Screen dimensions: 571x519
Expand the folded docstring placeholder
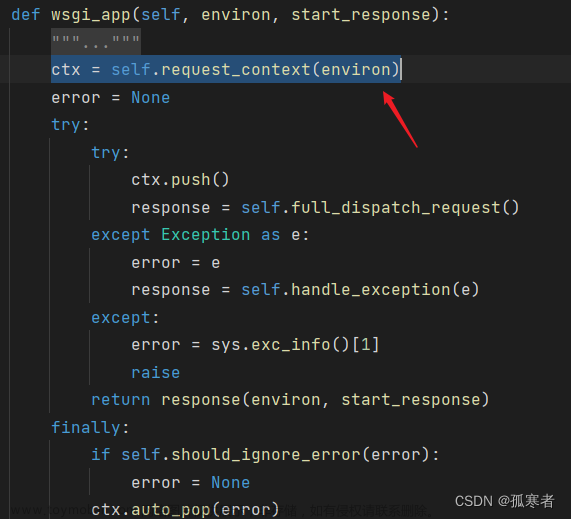pyautogui.click(x=96, y=42)
